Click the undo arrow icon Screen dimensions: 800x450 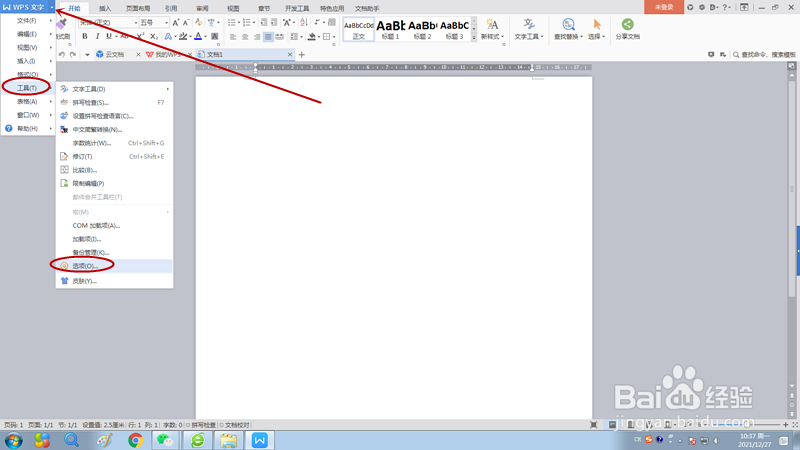[62, 55]
